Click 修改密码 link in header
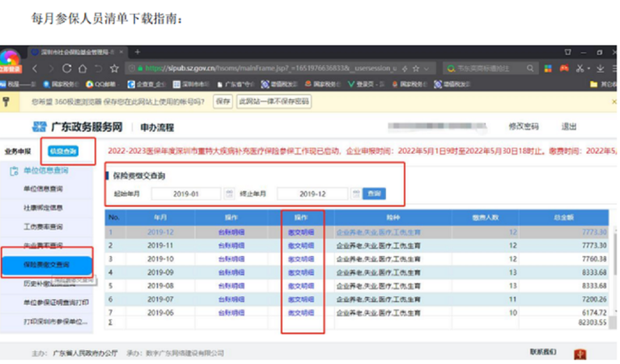The width and height of the screenshot is (620, 364). 524,126
